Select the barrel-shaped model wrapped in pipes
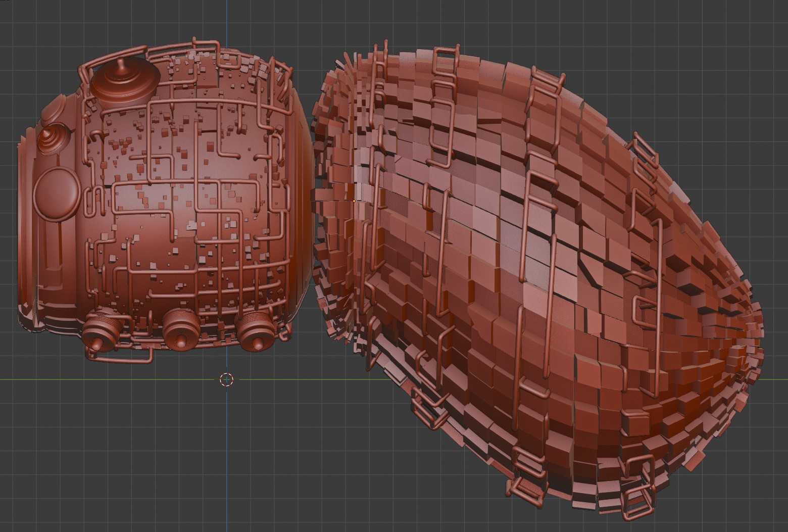Viewport: 788px width, 532px height. [x=167, y=201]
